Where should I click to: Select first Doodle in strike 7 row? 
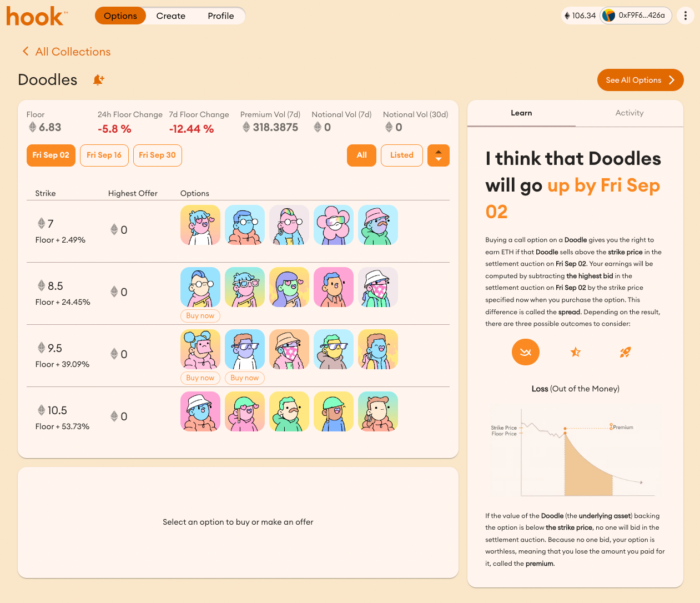200,225
